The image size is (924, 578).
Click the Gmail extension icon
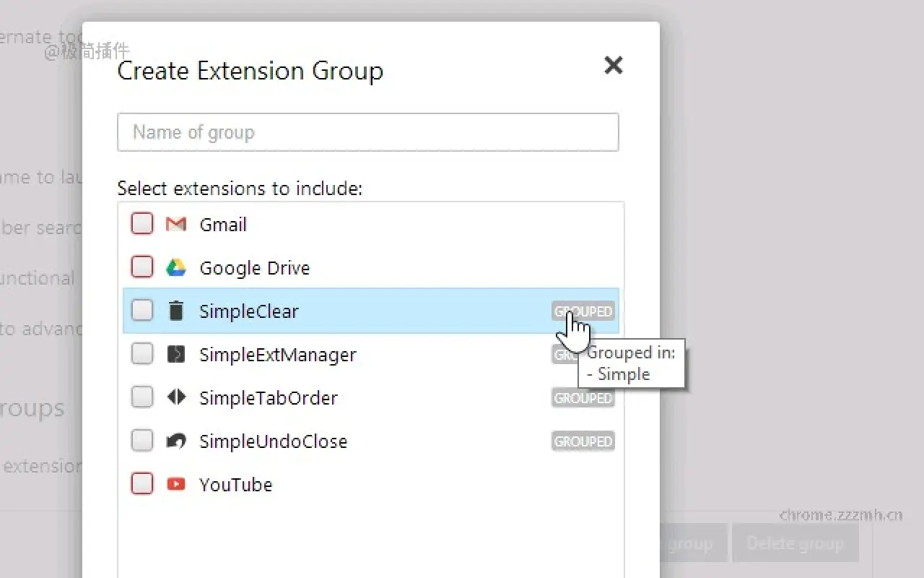click(x=176, y=224)
